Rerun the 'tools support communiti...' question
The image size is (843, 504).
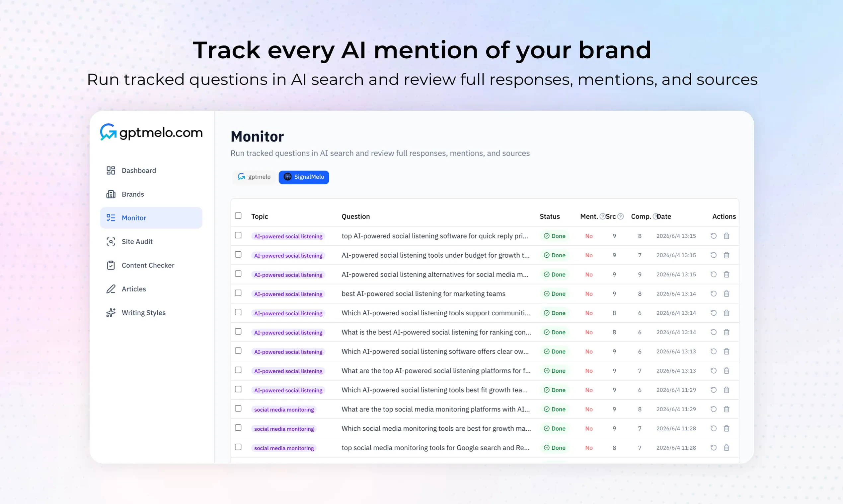click(x=714, y=313)
